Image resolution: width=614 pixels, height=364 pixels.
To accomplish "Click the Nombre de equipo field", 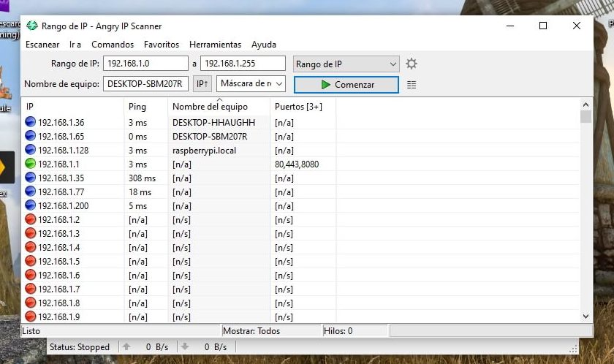I will (x=145, y=84).
